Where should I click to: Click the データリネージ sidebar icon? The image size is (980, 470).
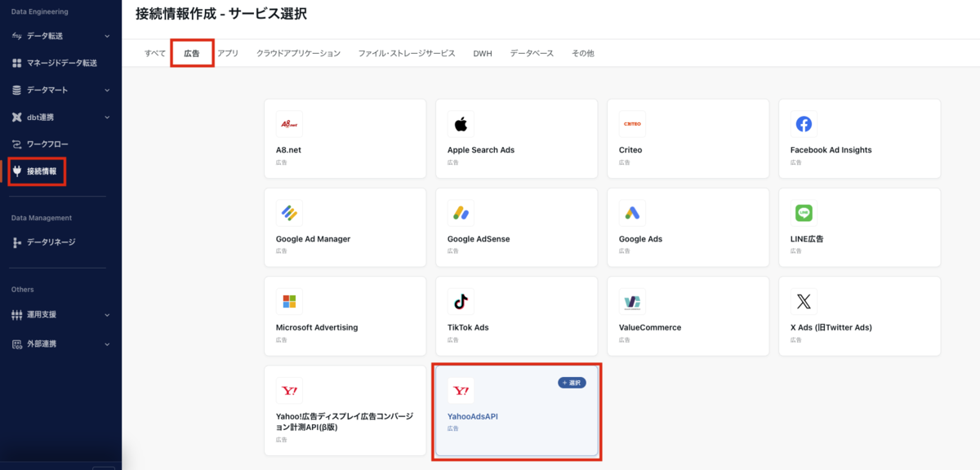(x=16, y=242)
